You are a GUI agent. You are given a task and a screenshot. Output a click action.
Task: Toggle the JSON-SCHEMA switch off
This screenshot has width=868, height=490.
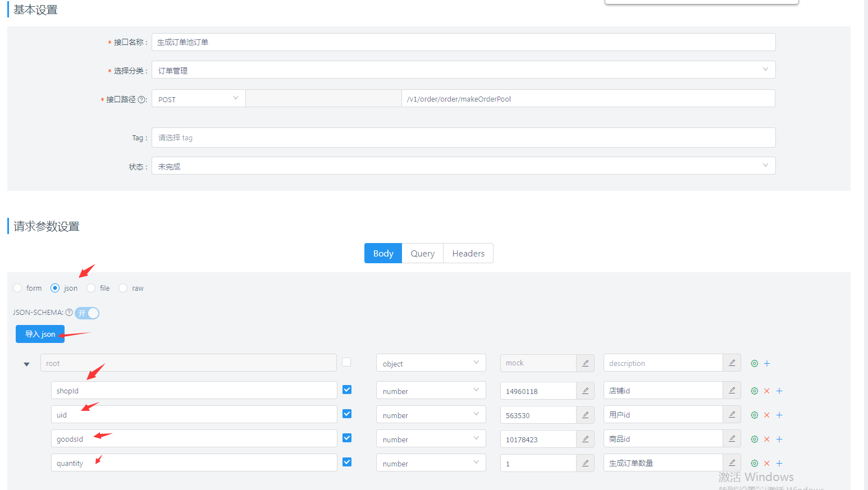86,313
